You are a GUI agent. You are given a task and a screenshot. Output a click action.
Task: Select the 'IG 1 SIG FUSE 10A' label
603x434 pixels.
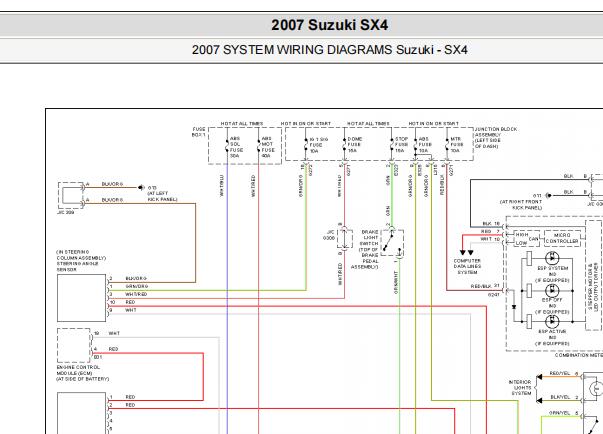318,145
